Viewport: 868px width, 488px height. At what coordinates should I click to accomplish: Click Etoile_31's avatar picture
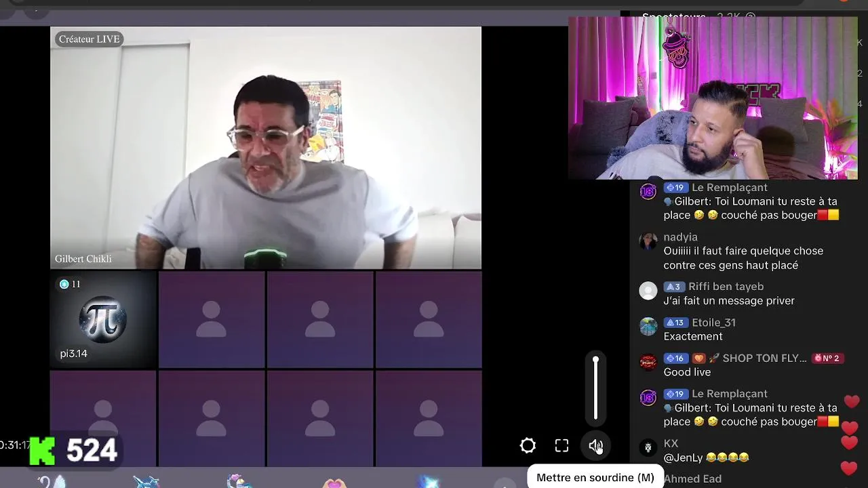pos(648,327)
